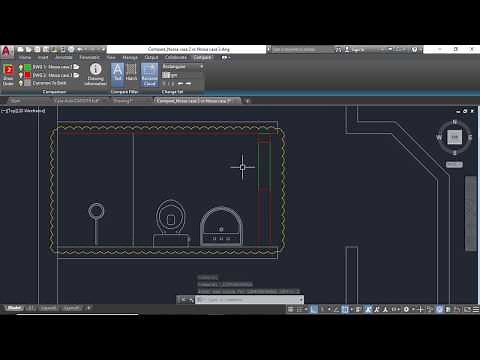
Task: Toggle object snap tracking in status bar
Action: pyautogui.click(x=336, y=309)
